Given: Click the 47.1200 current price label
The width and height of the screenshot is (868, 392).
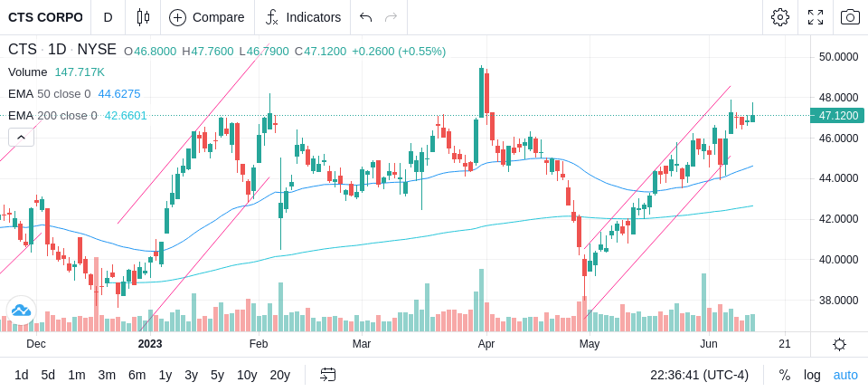Looking at the screenshot, I should pos(837,115).
